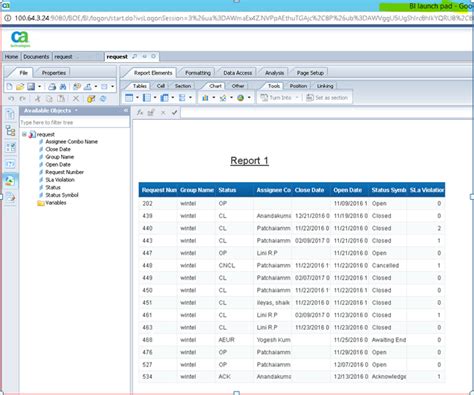Open the cross table dropdown arrow
This screenshot has height=395, width=474.
tap(173, 98)
